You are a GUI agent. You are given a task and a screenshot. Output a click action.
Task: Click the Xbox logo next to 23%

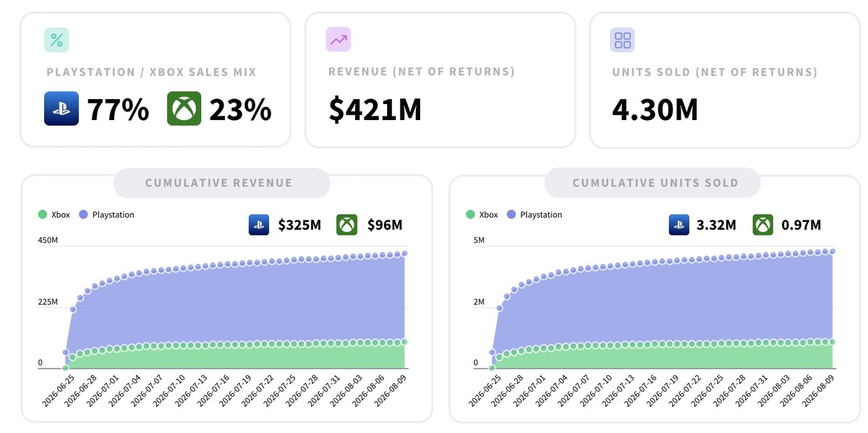point(184,108)
